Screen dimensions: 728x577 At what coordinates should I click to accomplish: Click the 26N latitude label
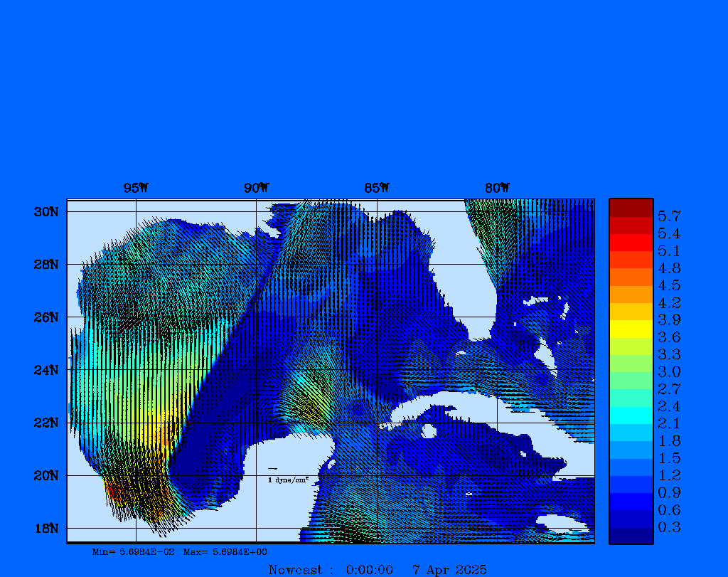tap(46, 317)
